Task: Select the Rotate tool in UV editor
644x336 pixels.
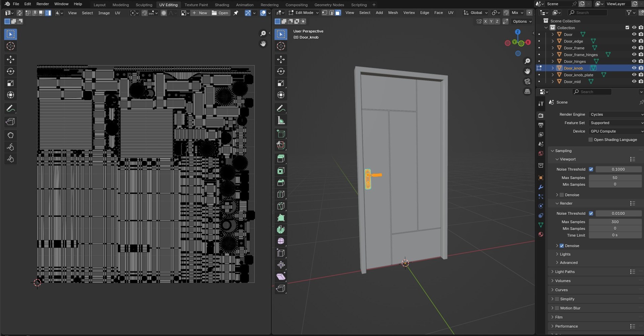Action: (x=10, y=71)
